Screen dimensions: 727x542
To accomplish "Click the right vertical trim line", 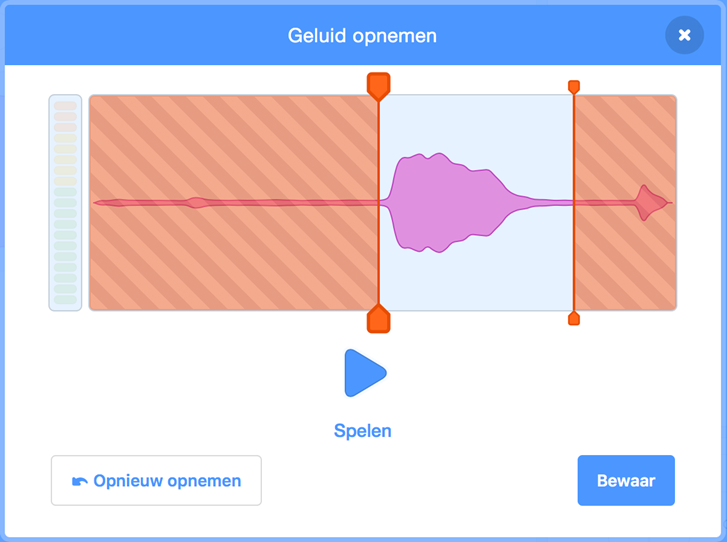I will pos(574,250).
